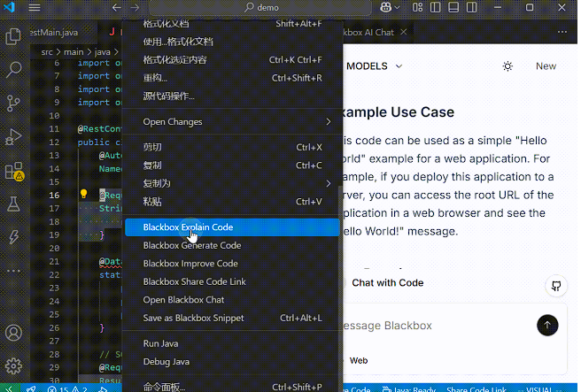Click the Accounts profile icon
This screenshot has width=581, height=392.
13,334
